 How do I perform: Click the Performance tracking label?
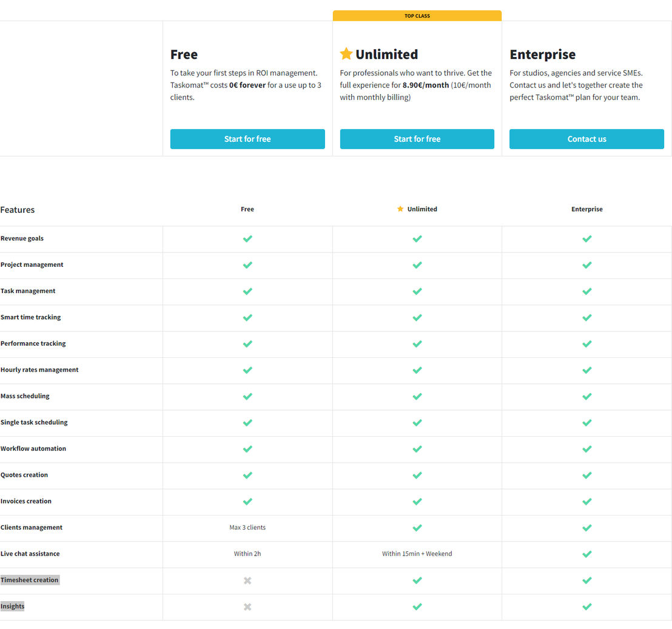click(33, 344)
